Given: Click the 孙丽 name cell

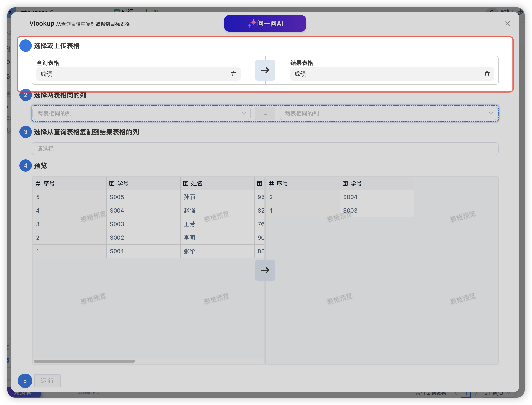Looking at the screenshot, I should pos(217,197).
